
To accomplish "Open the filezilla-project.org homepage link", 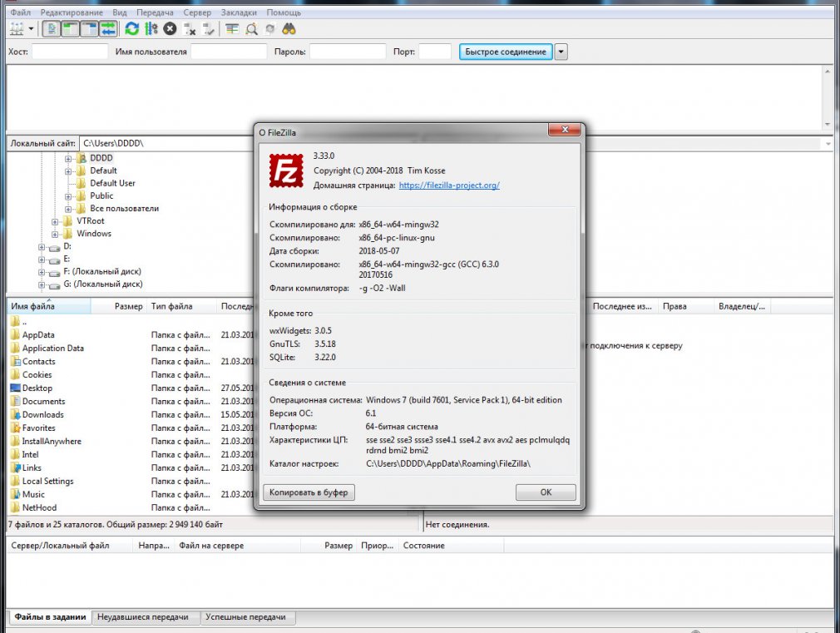I will click(449, 185).
